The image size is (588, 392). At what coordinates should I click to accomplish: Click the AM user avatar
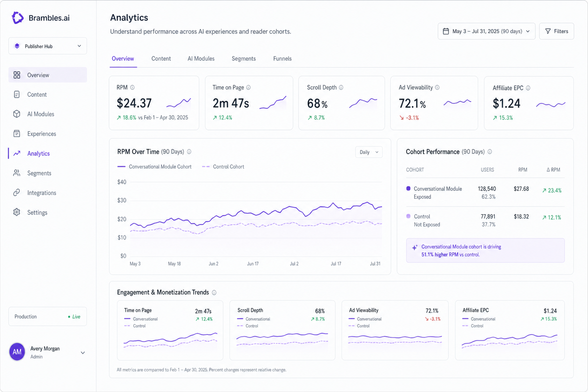click(x=17, y=352)
